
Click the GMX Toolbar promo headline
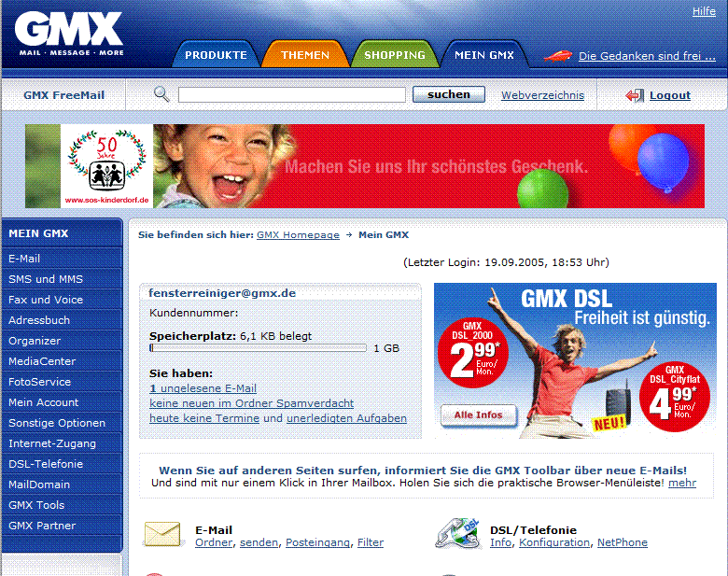click(x=423, y=471)
